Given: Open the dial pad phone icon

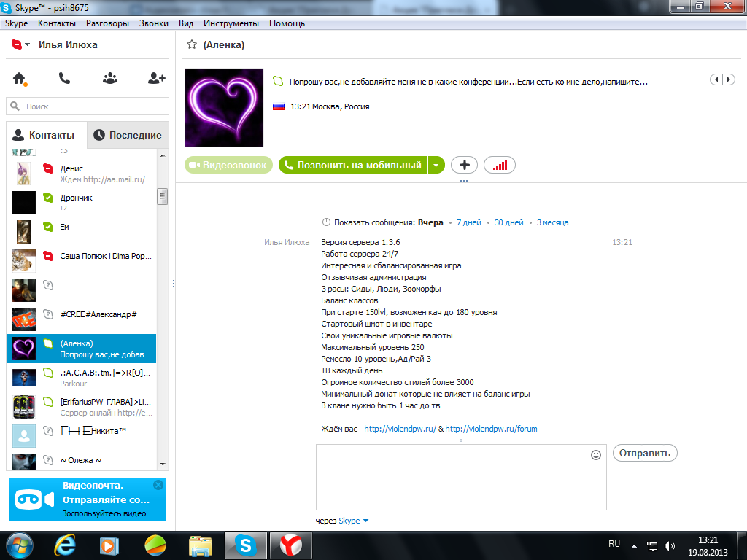Looking at the screenshot, I should pos(64,78).
